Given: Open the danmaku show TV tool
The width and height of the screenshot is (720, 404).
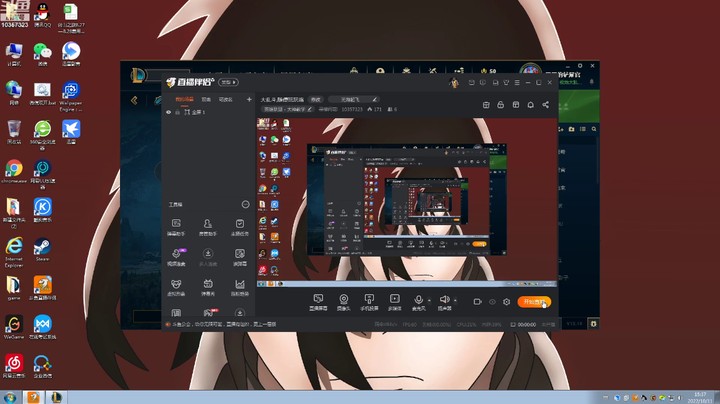Looking at the screenshot, I should click(x=208, y=288).
